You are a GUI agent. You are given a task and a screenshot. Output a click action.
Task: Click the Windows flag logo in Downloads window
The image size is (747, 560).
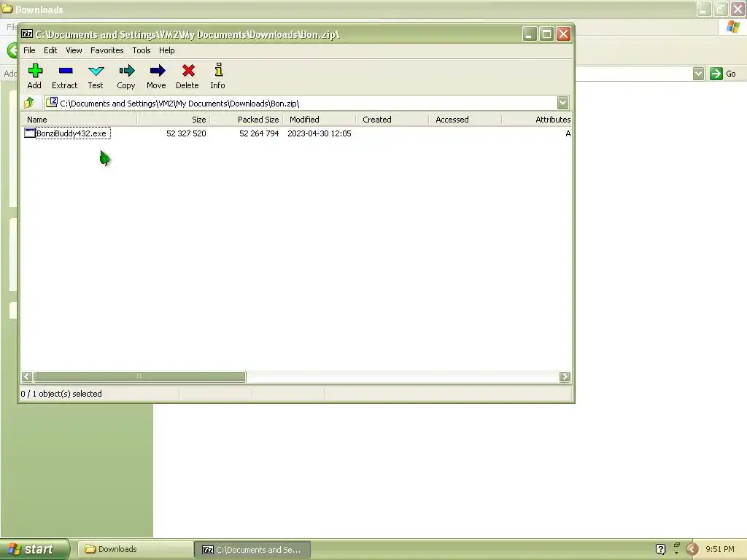(733, 27)
